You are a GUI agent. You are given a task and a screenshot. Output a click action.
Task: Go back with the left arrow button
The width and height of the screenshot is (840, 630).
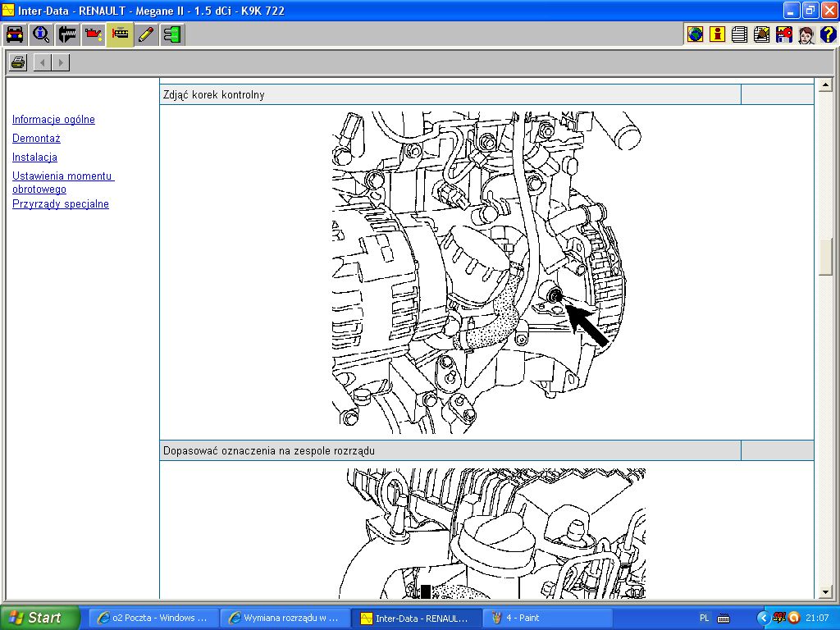43,62
